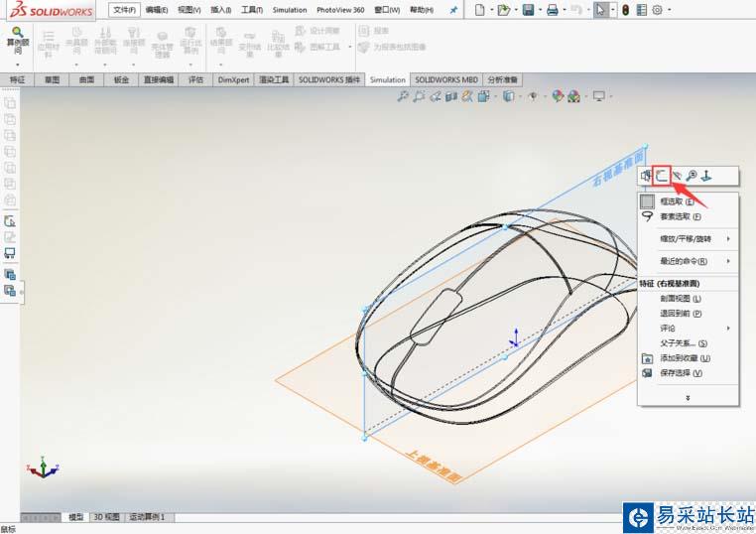Click the sketch icon in context toolbar

(x=662, y=176)
